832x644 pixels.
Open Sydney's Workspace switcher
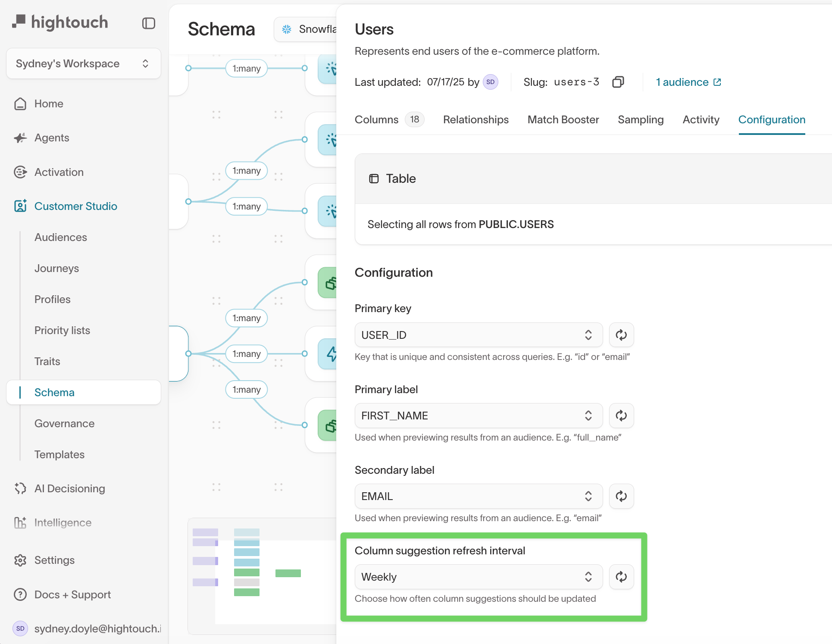[83, 63]
